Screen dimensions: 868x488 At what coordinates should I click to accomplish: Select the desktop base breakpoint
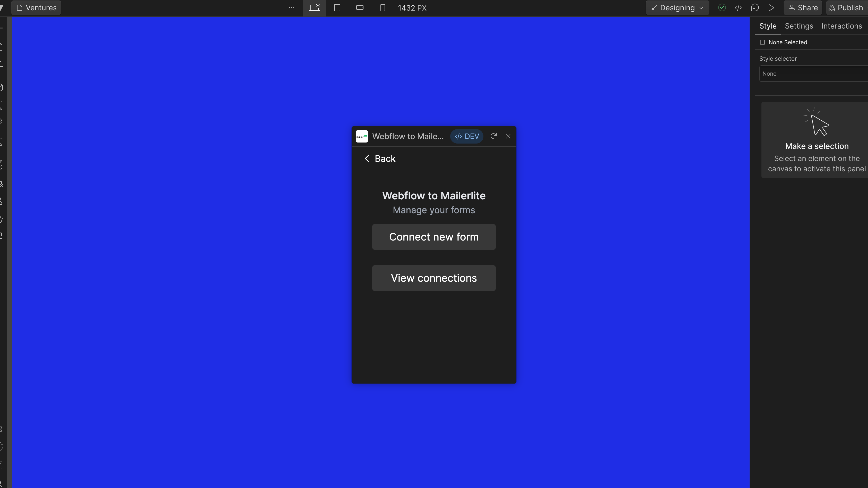tap(314, 8)
